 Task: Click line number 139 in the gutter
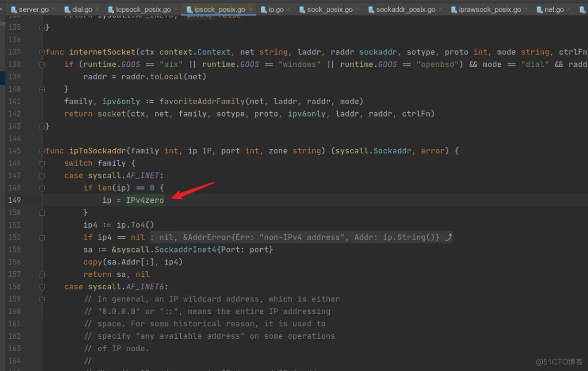(x=14, y=77)
